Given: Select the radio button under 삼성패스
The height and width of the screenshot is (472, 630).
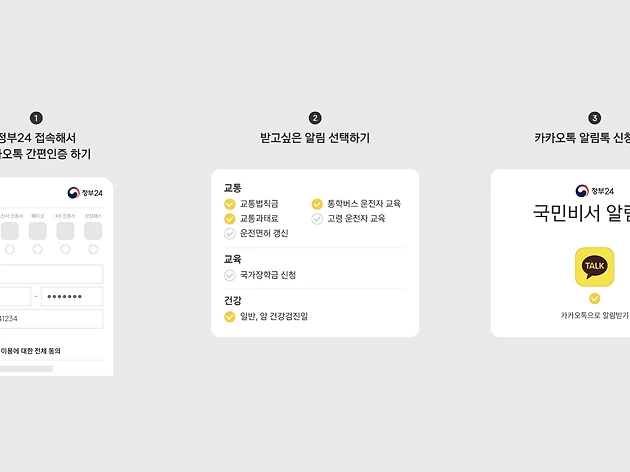Looking at the screenshot, I should point(93,249).
